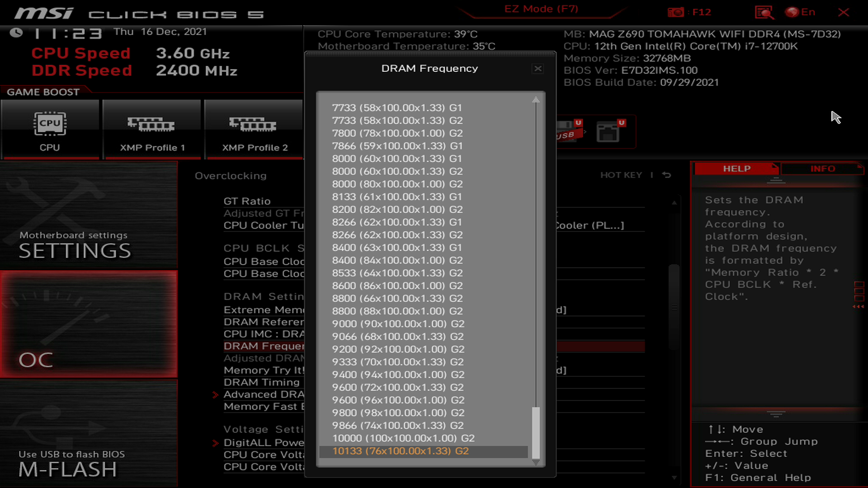The image size is (868, 488).
Task: Select 8533 (64x100.00x1.33) G2
Action: [x=397, y=273]
